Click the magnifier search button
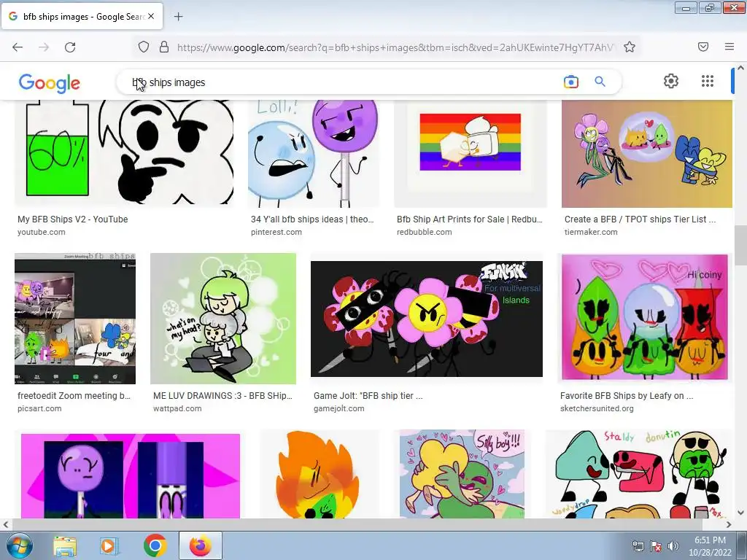Image resolution: width=747 pixels, height=560 pixels. pyautogui.click(x=600, y=82)
